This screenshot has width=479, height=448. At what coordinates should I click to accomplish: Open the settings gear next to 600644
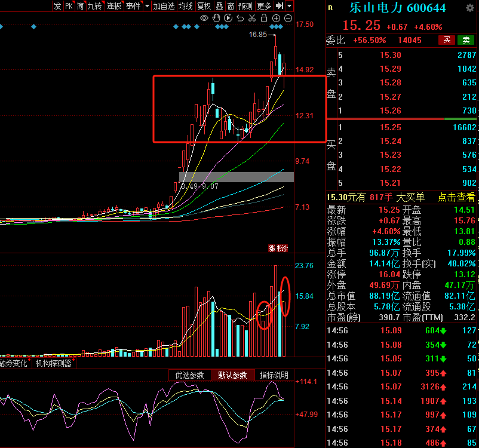470,8
